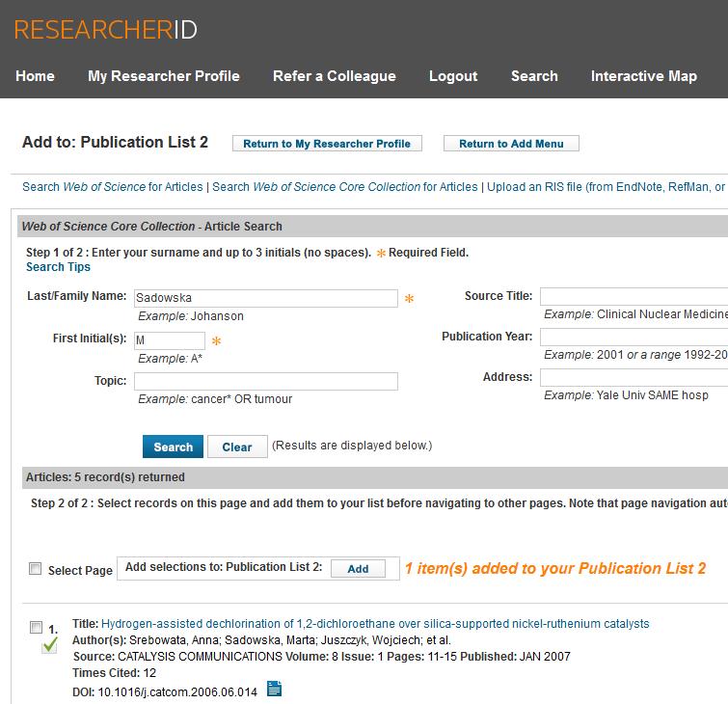Open Upload an RIS file link
Viewport: 728px width, 704px height.
point(606,187)
